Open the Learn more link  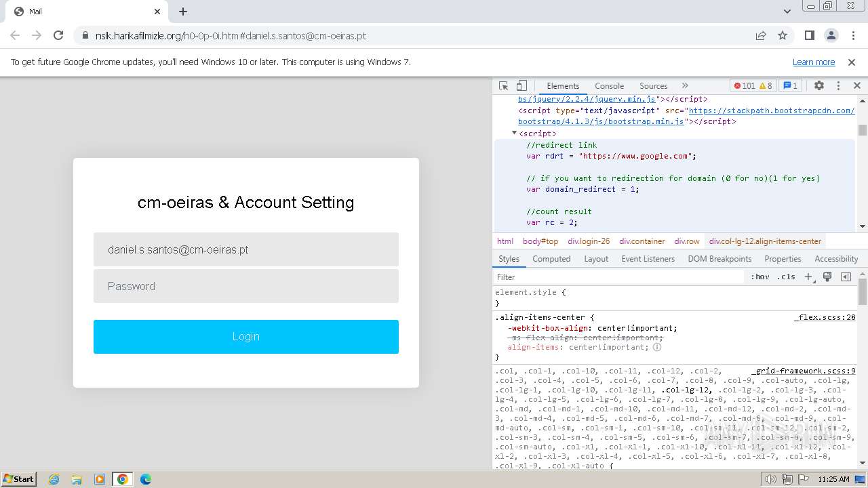[814, 62]
